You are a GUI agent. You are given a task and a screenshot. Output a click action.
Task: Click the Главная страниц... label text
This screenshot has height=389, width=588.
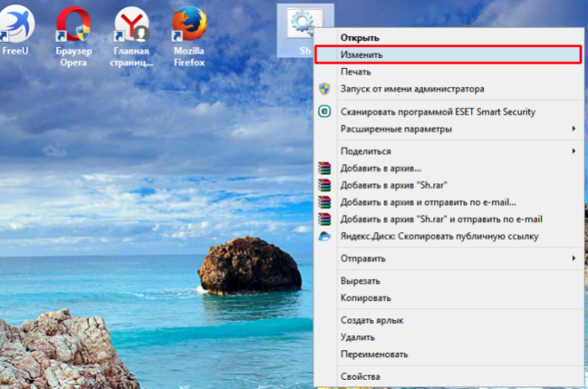point(131,56)
